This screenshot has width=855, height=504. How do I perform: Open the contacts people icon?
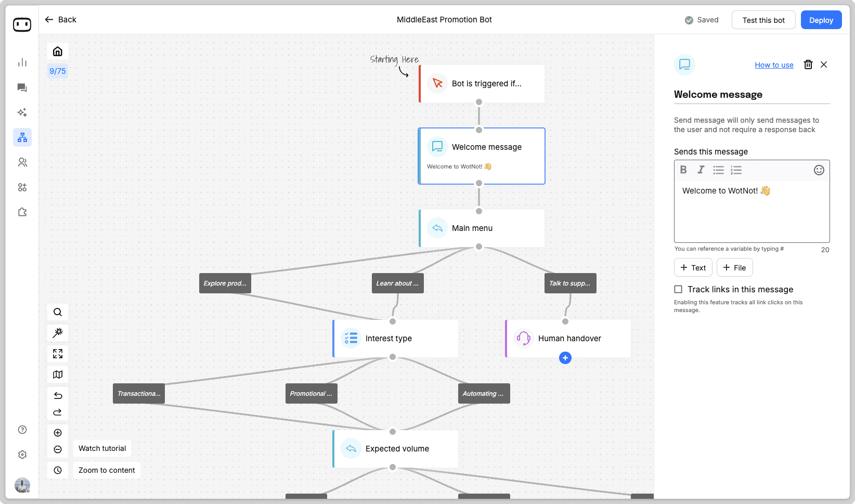[22, 162]
